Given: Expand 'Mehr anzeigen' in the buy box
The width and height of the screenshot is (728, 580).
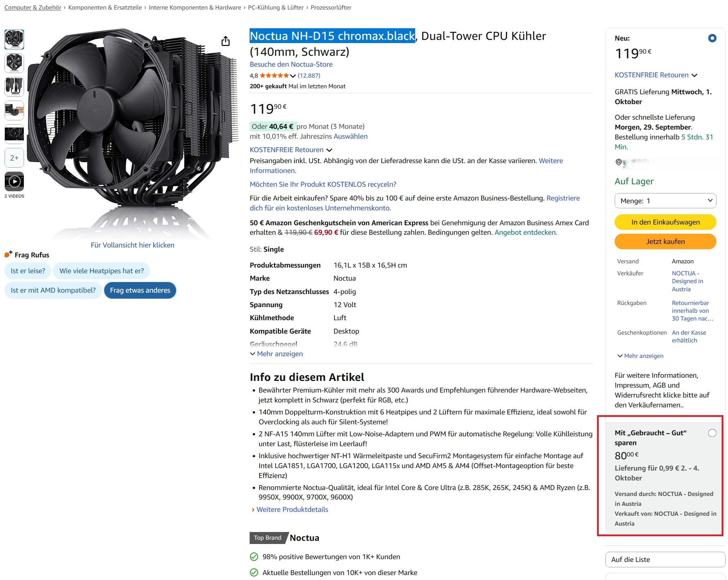Looking at the screenshot, I should point(640,356).
